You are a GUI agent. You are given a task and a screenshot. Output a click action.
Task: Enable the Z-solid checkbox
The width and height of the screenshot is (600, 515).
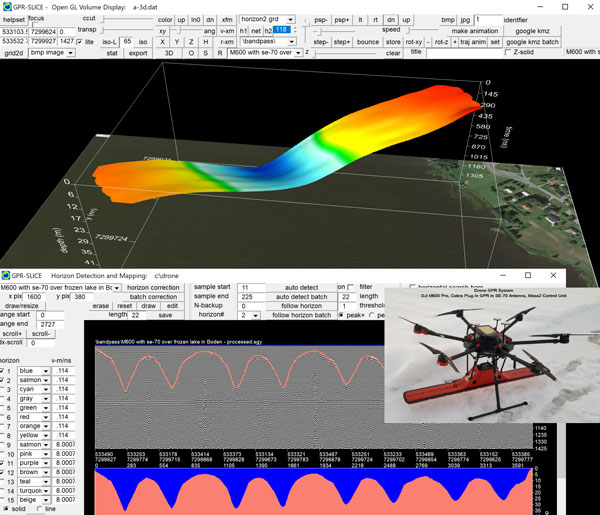508,53
